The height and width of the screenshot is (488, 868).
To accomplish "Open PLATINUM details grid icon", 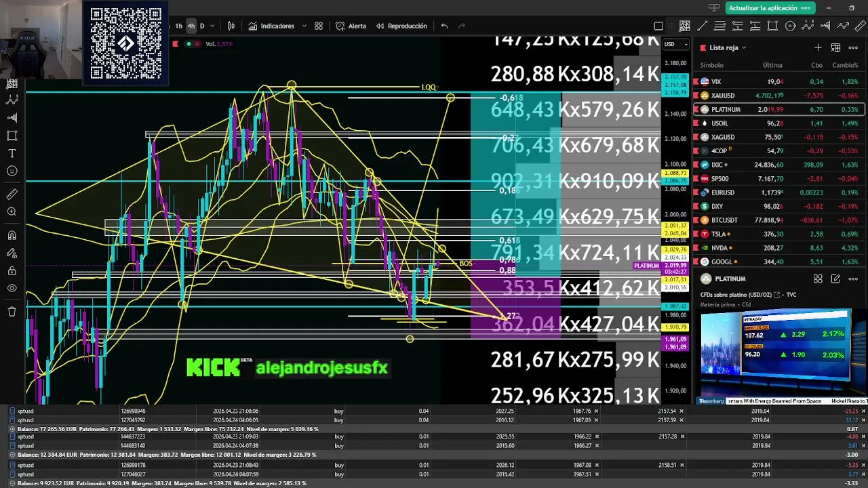I will tap(818, 279).
